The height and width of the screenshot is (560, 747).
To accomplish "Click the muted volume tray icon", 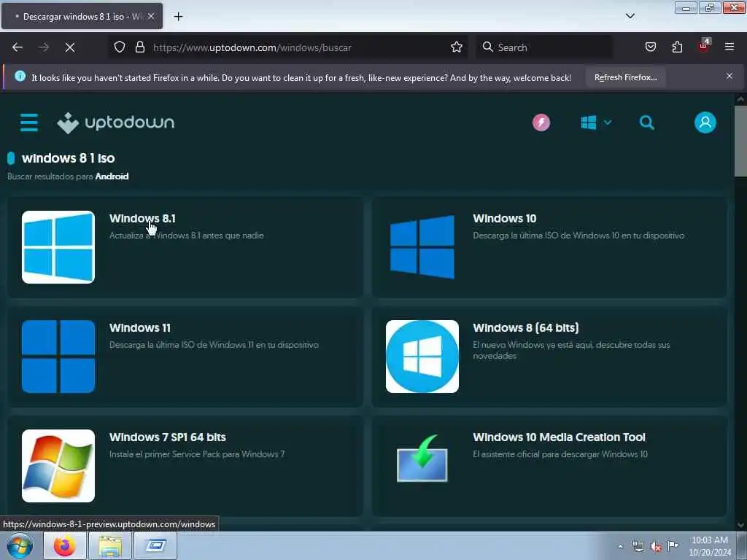I will [x=656, y=547].
